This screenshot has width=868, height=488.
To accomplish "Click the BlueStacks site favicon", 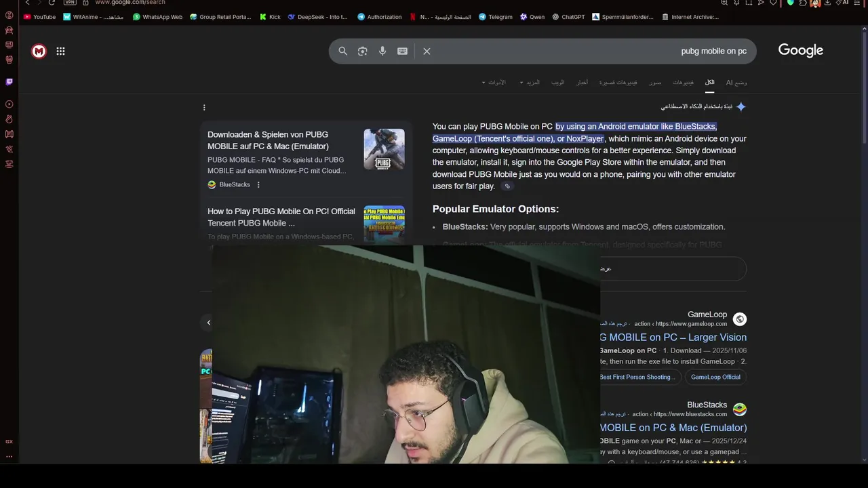I will click(740, 409).
